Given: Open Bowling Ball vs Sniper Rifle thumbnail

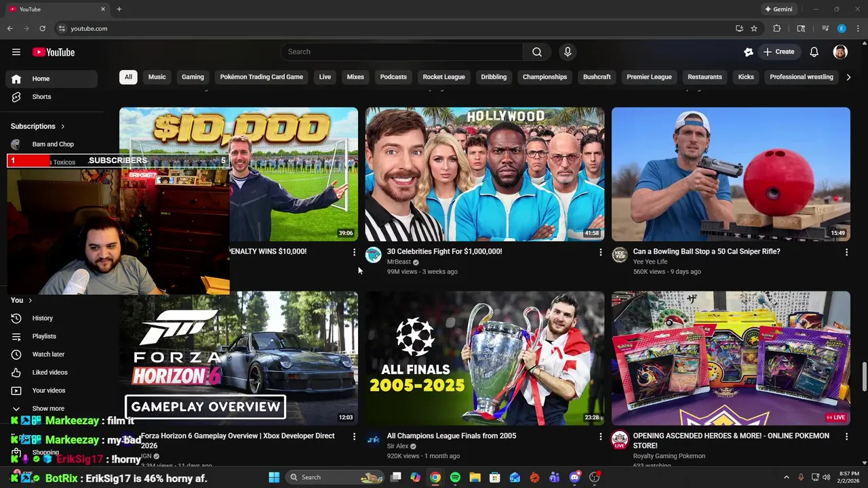Looking at the screenshot, I should point(731,174).
